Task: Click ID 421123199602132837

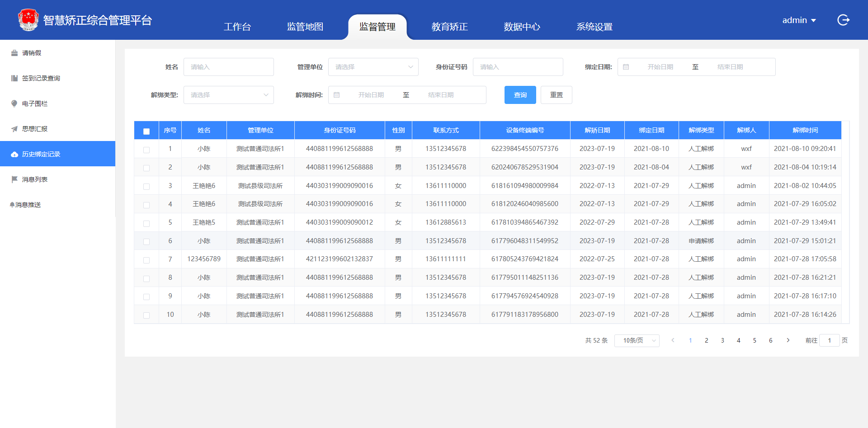Action: (x=340, y=259)
